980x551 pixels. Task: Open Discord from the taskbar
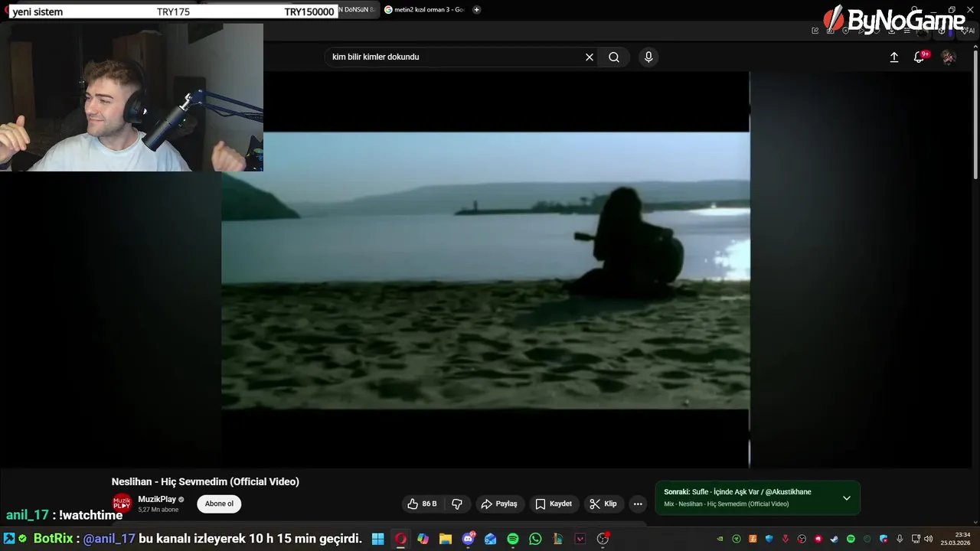(x=468, y=539)
